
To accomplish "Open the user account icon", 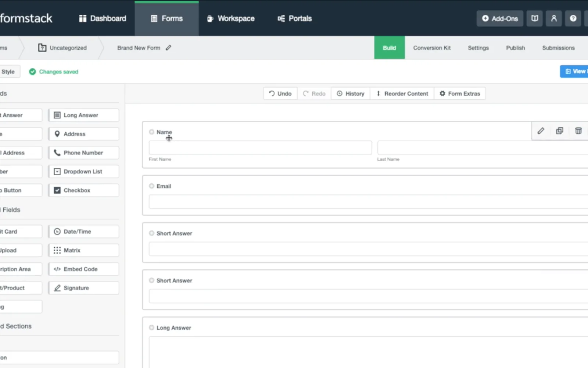I will [x=554, y=18].
